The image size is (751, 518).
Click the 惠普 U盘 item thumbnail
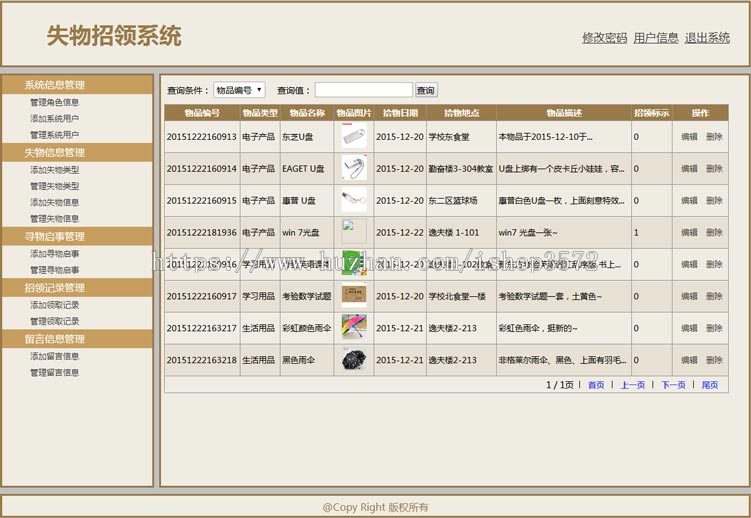(x=354, y=200)
